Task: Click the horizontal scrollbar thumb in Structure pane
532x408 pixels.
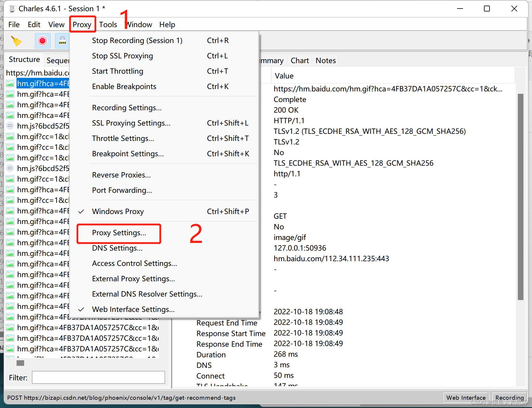Action: click(x=20, y=363)
